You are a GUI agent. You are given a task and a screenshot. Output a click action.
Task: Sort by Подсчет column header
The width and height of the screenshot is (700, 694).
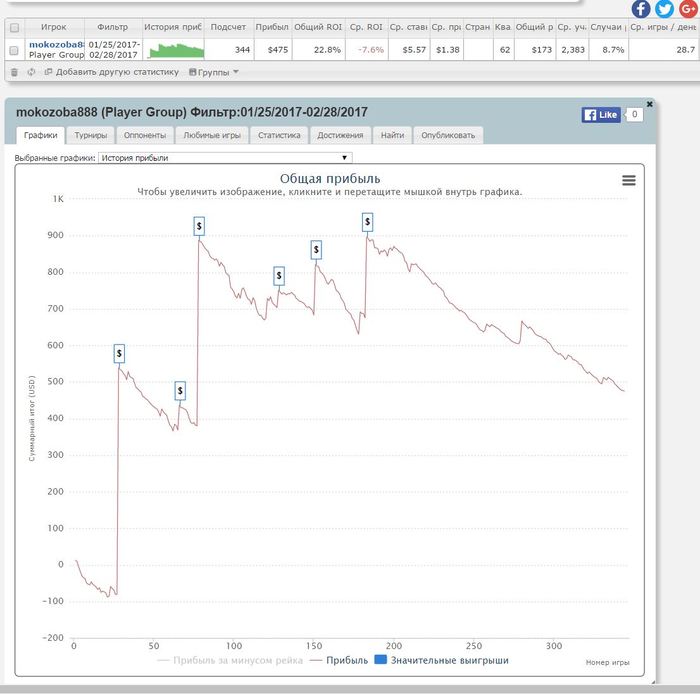point(228,27)
